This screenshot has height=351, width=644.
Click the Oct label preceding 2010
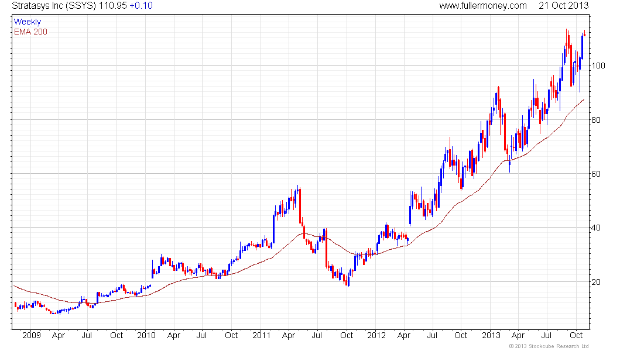coord(117,335)
